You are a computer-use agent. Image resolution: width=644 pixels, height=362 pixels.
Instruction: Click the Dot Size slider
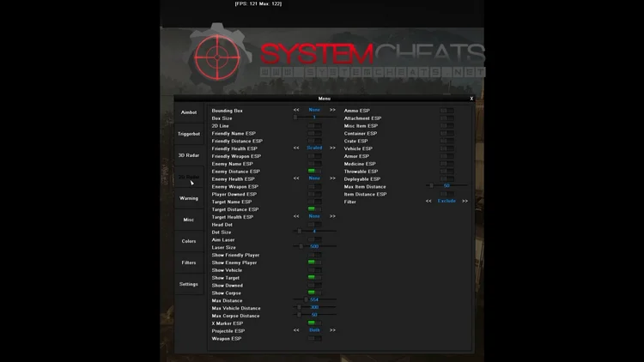click(314, 232)
